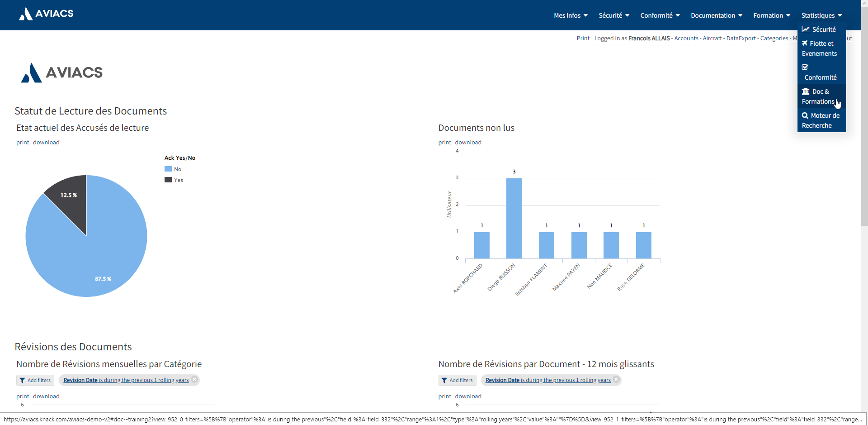868x425 pixels.
Task: Open the Categories link
Action: [774, 38]
